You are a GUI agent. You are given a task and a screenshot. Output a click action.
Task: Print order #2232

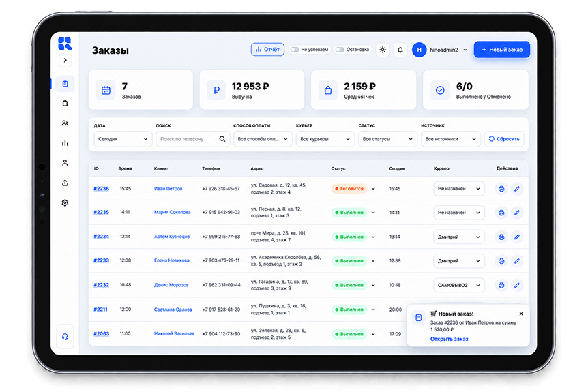coord(501,285)
